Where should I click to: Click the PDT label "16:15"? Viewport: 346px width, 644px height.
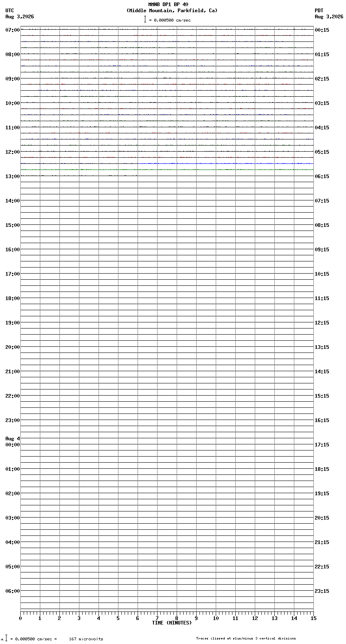click(x=322, y=420)
